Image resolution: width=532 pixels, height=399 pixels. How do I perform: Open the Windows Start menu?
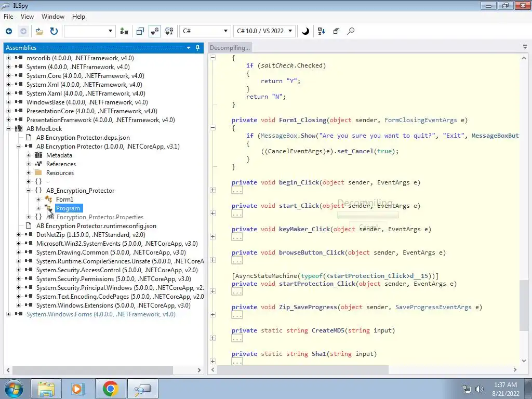pyautogui.click(x=14, y=389)
